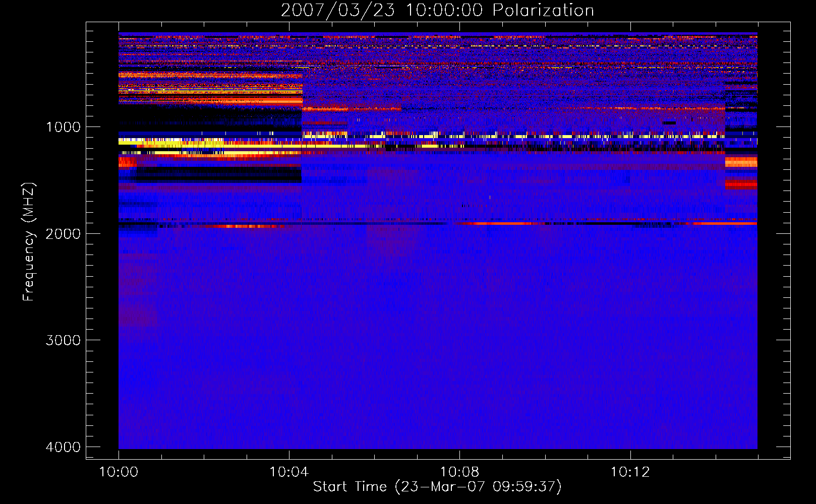Click the 10:12 time tick label
Image resolution: width=816 pixels, height=504 pixels.
click(630, 472)
